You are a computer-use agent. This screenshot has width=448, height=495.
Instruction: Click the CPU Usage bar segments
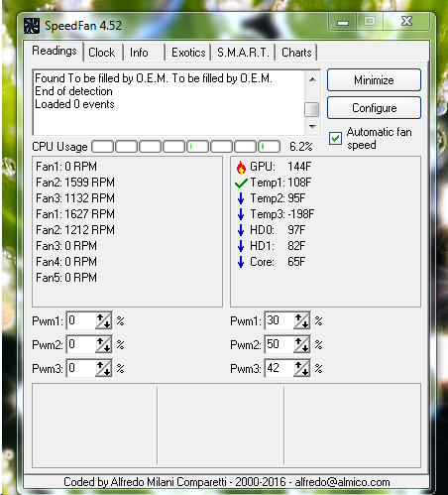click(x=186, y=146)
